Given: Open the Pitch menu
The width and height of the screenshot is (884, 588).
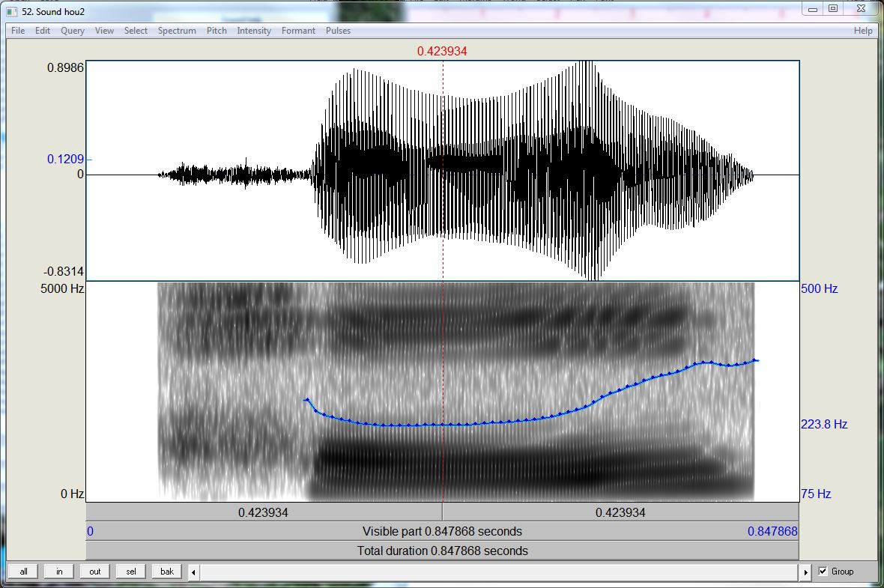Looking at the screenshot, I should pos(217,31).
